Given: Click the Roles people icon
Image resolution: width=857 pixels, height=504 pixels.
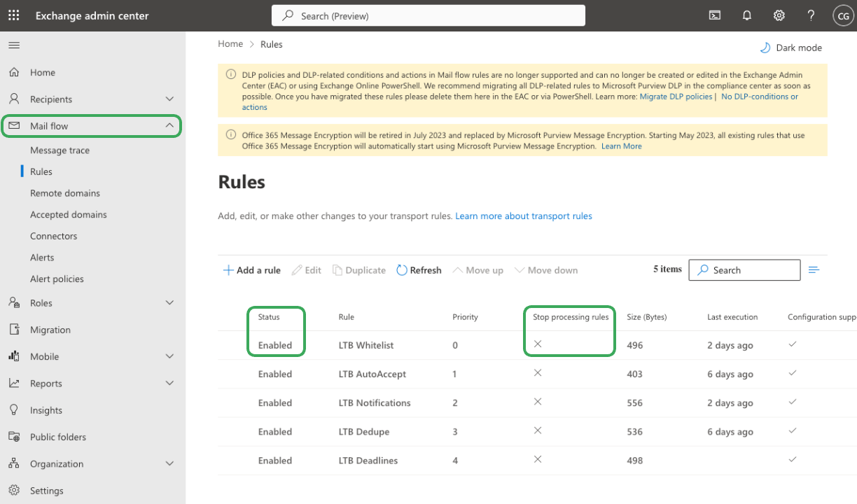Looking at the screenshot, I should point(14,303).
